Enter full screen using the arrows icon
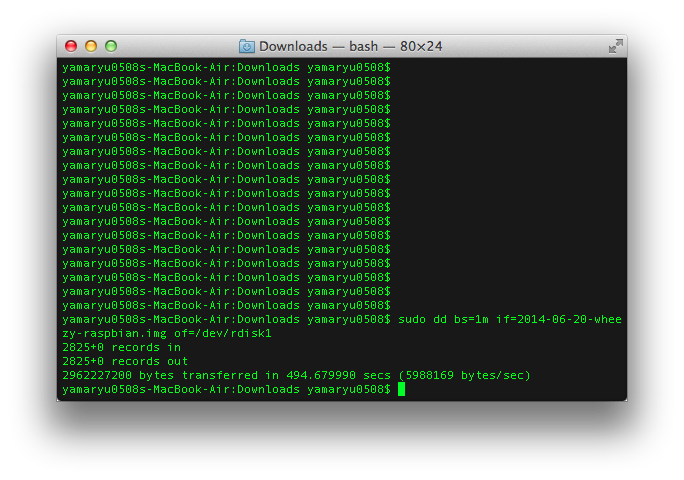Viewport: 684px width, 480px height. tap(616, 46)
